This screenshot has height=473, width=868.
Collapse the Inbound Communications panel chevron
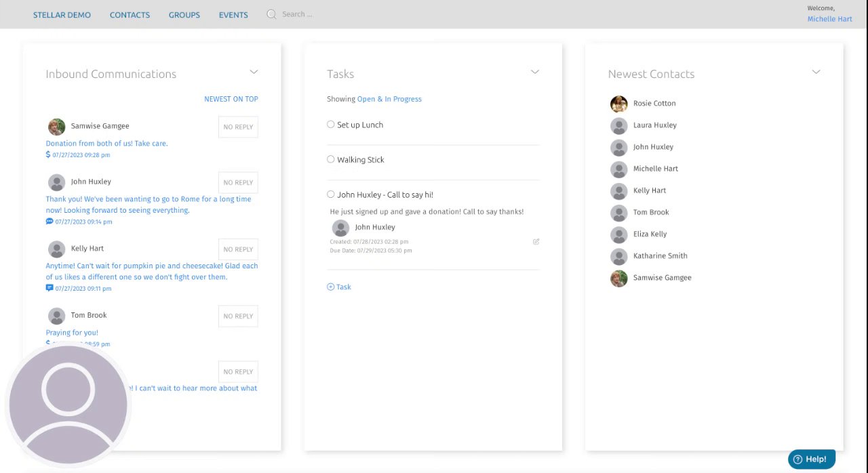coord(254,72)
